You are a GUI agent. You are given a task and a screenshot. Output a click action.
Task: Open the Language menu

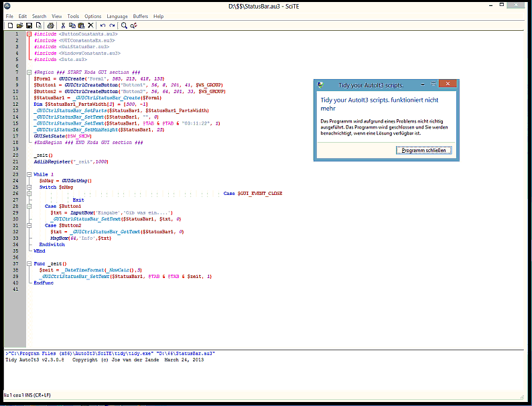click(x=117, y=16)
